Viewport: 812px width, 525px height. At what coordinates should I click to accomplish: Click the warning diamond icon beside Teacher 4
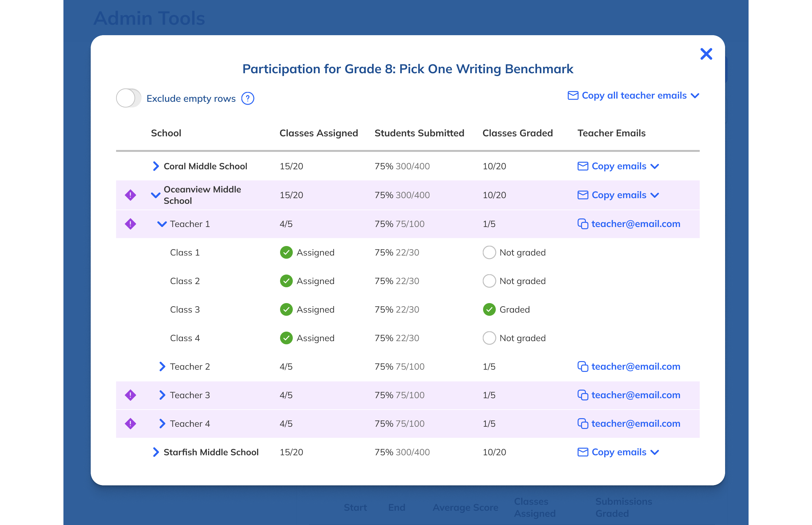pyautogui.click(x=130, y=424)
